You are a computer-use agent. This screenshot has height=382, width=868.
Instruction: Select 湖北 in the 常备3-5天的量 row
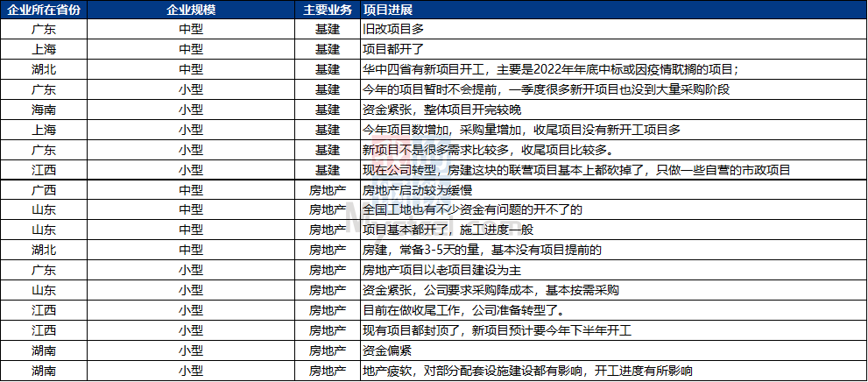pos(44,251)
